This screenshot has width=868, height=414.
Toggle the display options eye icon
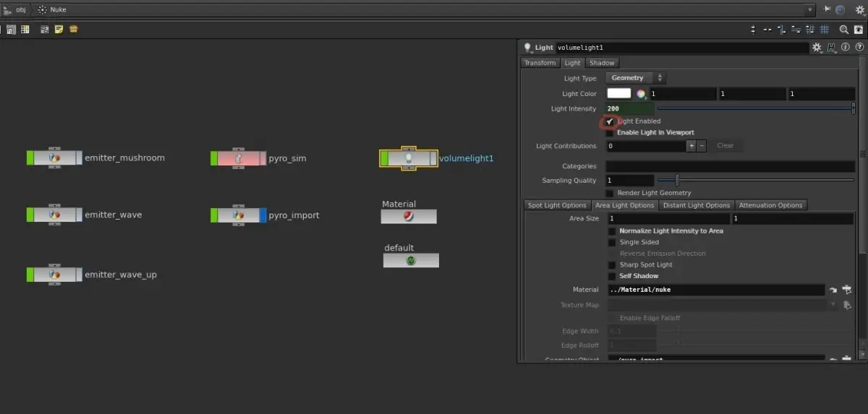coord(859,30)
